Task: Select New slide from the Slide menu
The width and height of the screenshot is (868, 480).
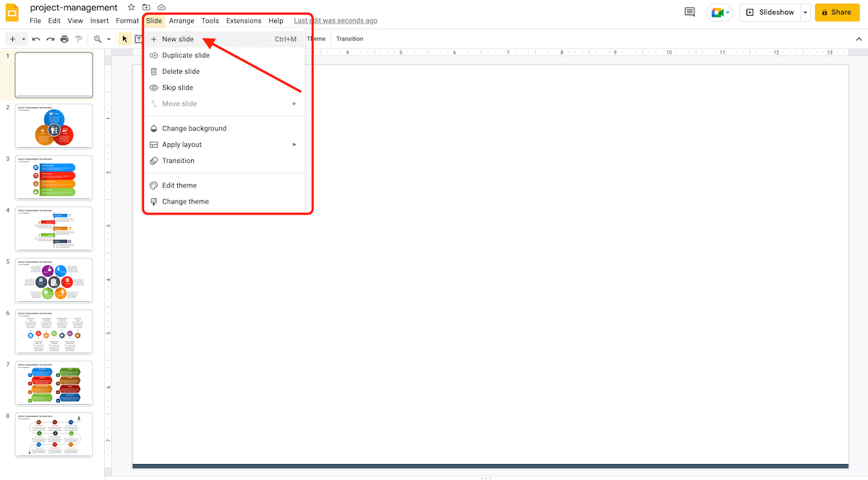Action: (178, 39)
